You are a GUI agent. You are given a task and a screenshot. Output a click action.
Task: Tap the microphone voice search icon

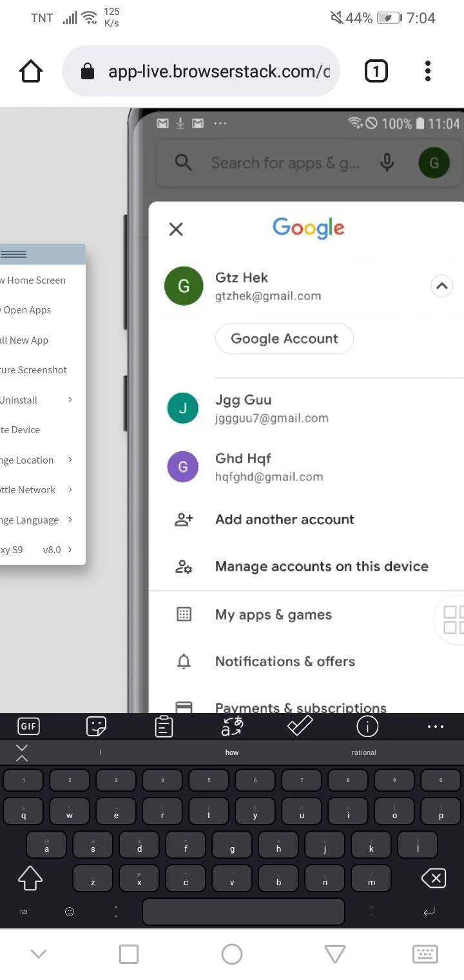click(387, 162)
